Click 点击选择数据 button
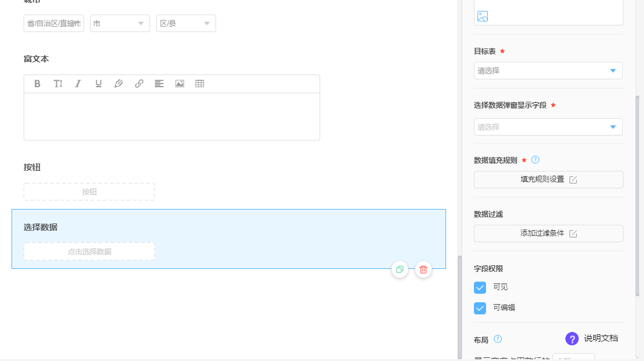644x361 pixels. click(x=89, y=251)
